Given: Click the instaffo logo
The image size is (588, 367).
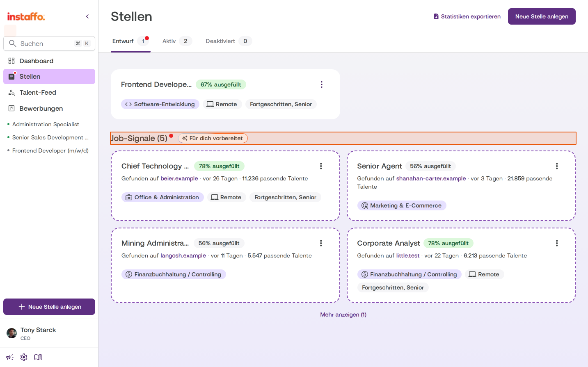Looking at the screenshot, I should point(26,16).
